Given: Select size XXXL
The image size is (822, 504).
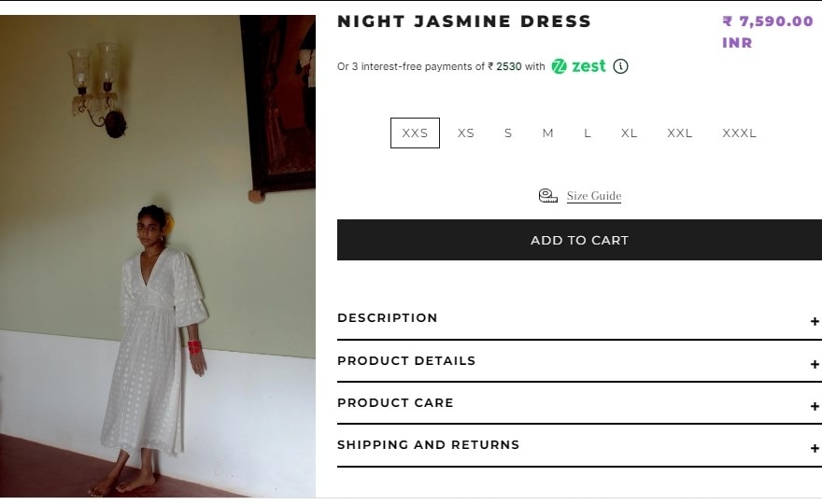Looking at the screenshot, I should pyautogui.click(x=739, y=133).
